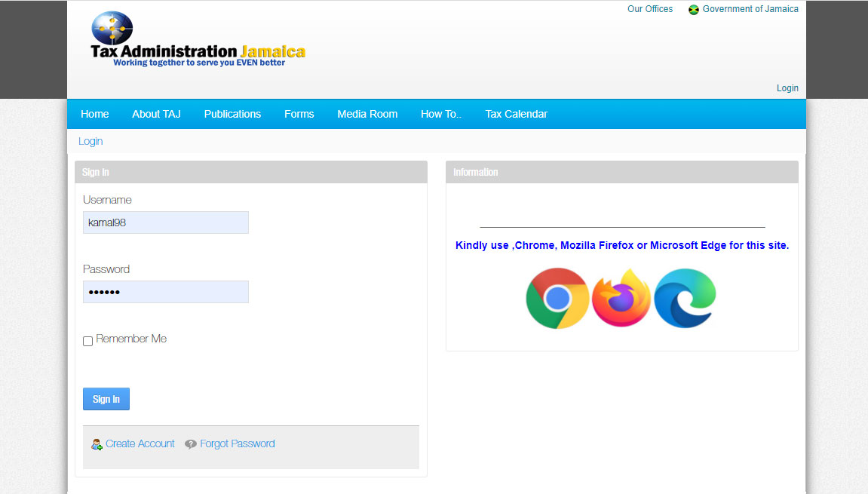Click the Tax Administration Jamaica globe logo
Screen dimensions: 868x494
pos(112,28)
